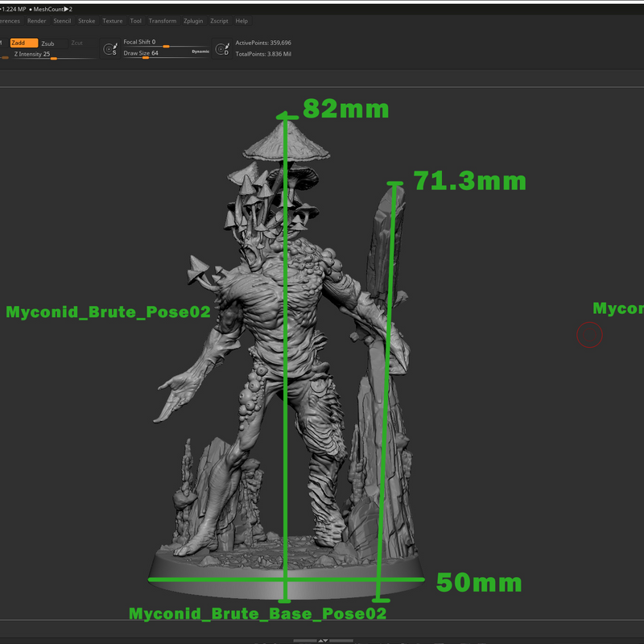Toggle the Zcut mode button

pos(76,43)
